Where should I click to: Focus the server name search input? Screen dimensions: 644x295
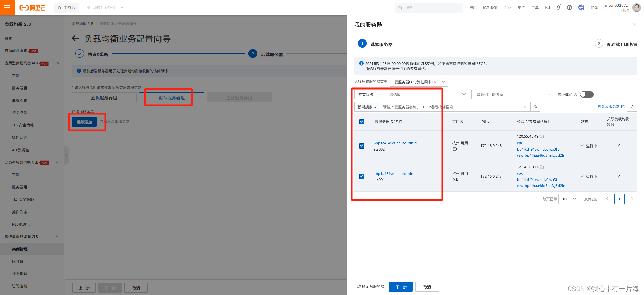point(451,107)
